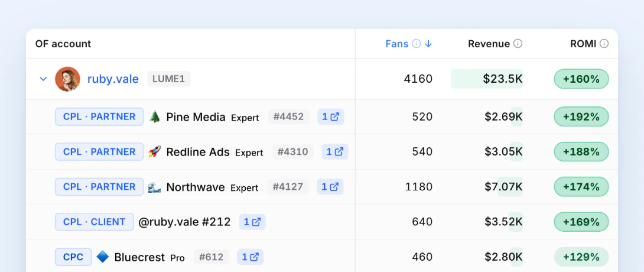Click campaign ID #4127
The width and height of the screenshot is (644, 272).
(288, 187)
